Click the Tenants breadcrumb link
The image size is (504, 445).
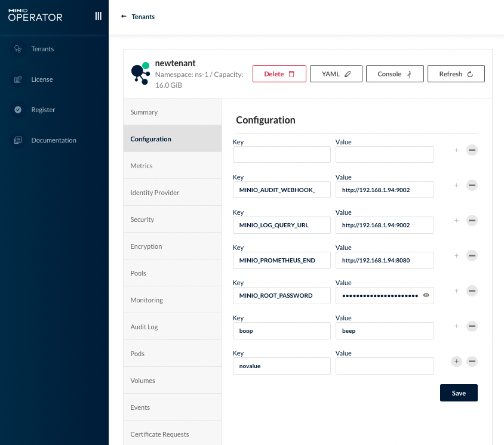[143, 17]
